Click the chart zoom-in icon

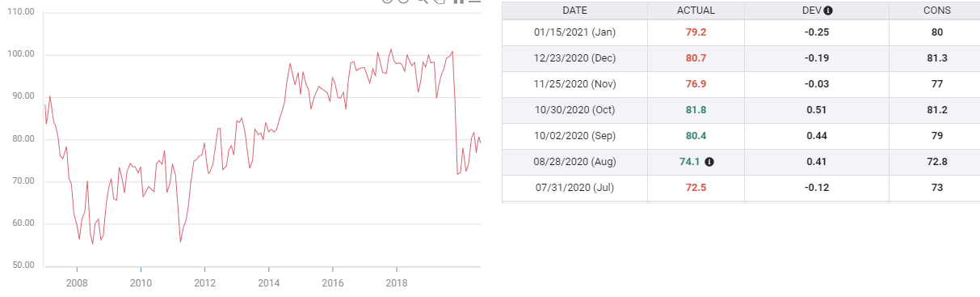(x=387, y=1)
